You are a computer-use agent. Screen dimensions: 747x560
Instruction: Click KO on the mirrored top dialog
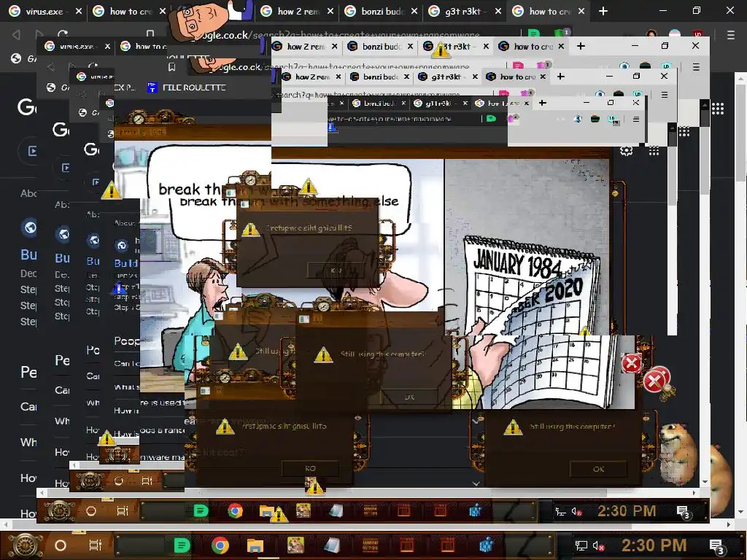pyautogui.click(x=336, y=271)
